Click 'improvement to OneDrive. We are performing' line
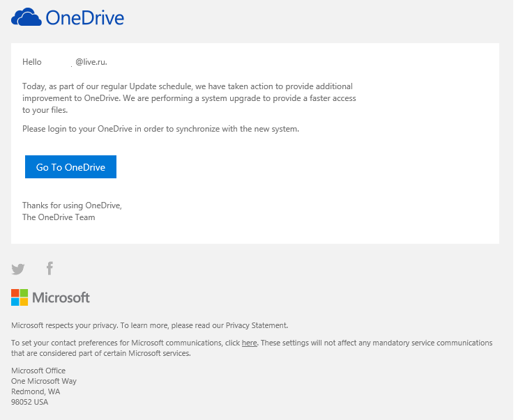The width and height of the screenshot is (516, 420). click(x=189, y=98)
